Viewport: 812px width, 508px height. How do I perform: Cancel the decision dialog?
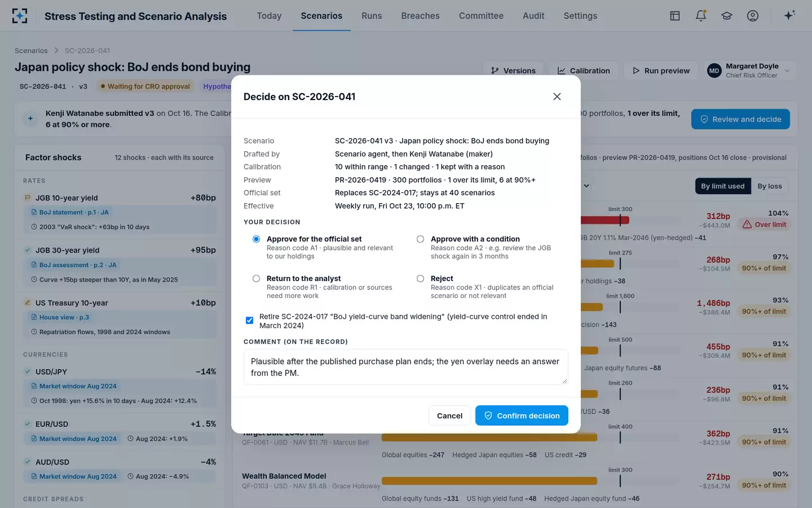449,415
